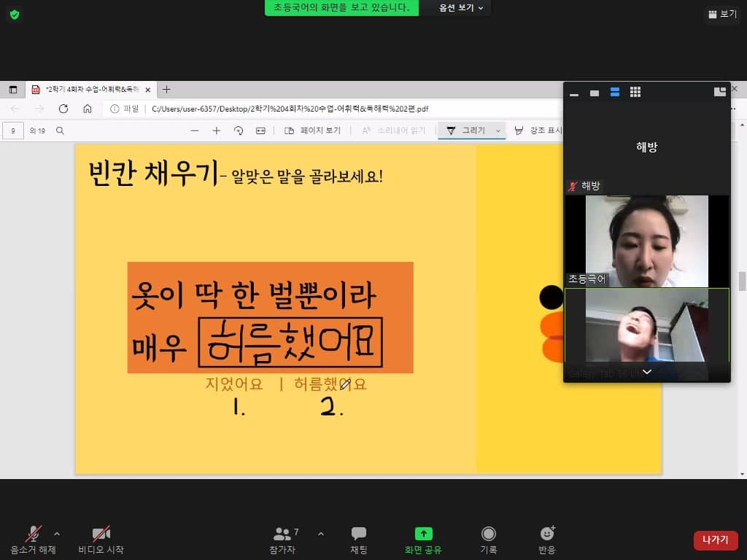Leave the meeting with 나가기
This screenshot has width=747, height=560.
pos(716,540)
